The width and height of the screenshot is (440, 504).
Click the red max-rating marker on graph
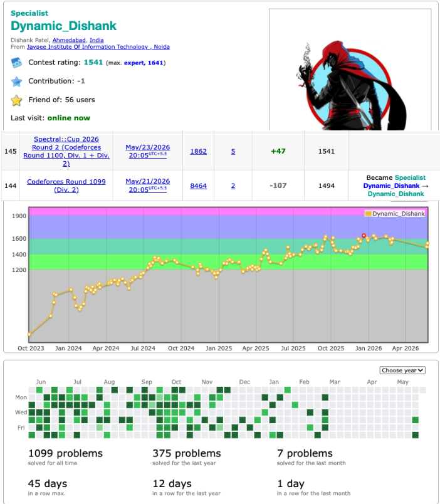364,236
